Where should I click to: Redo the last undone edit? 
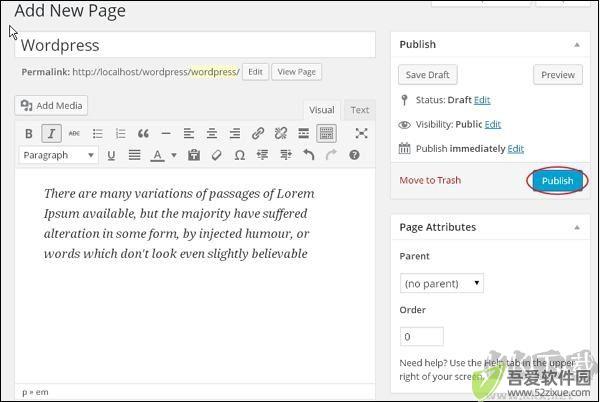(331, 155)
